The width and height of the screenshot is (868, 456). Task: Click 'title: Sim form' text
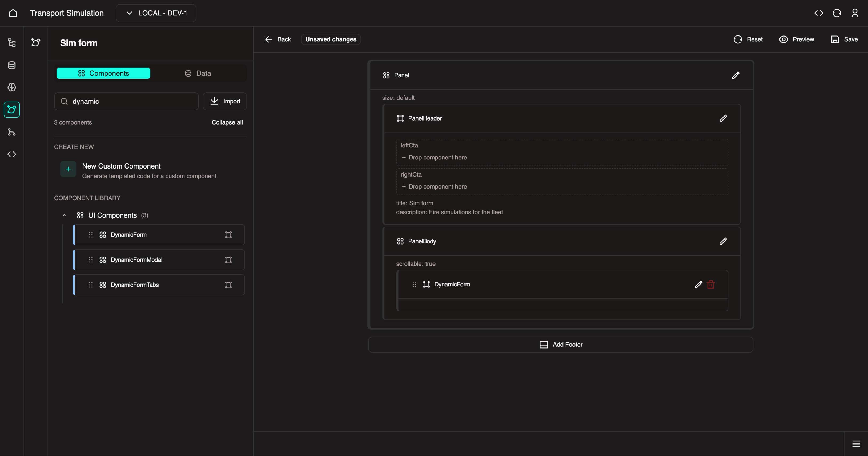click(x=415, y=203)
